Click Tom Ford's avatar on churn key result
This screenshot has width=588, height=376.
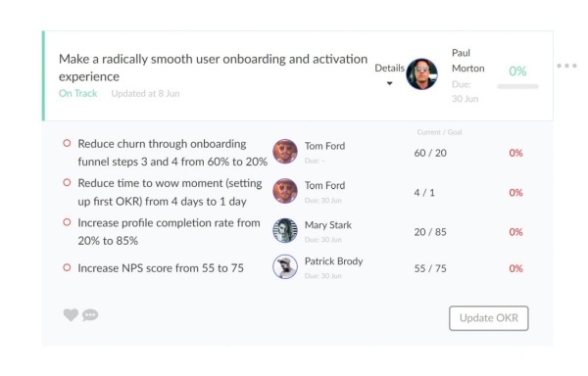pos(285,152)
